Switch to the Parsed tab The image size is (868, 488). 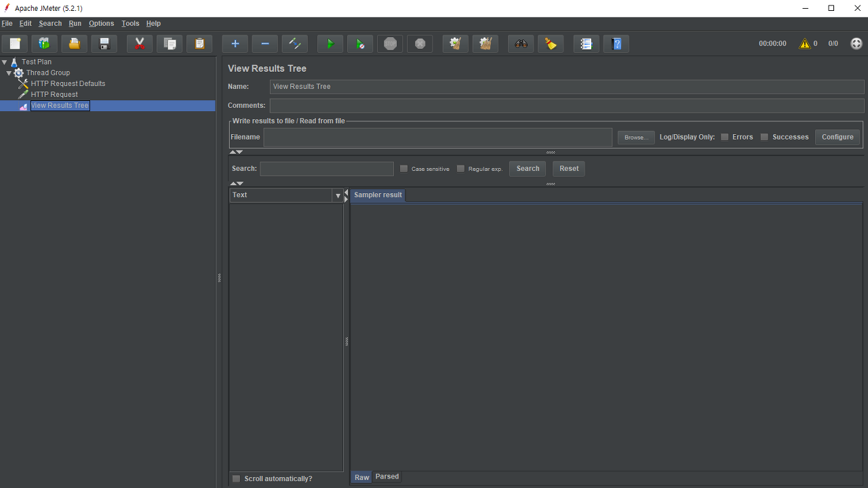pos(387,477)
